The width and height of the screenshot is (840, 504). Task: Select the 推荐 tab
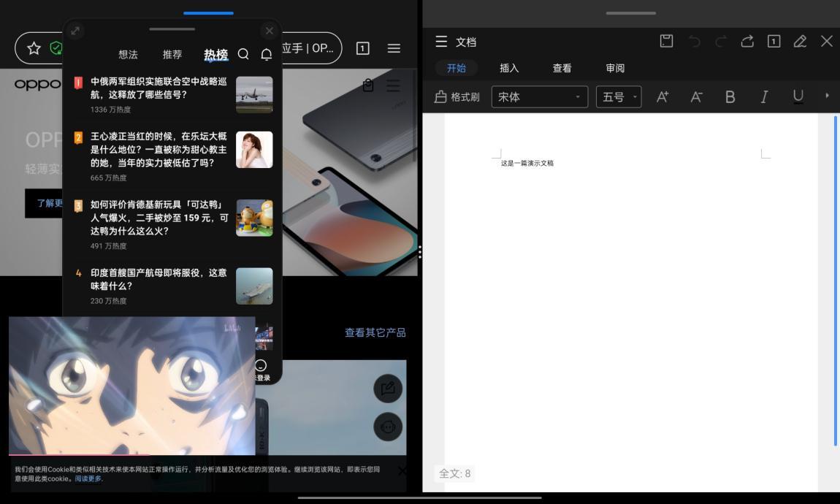[172, 55]
